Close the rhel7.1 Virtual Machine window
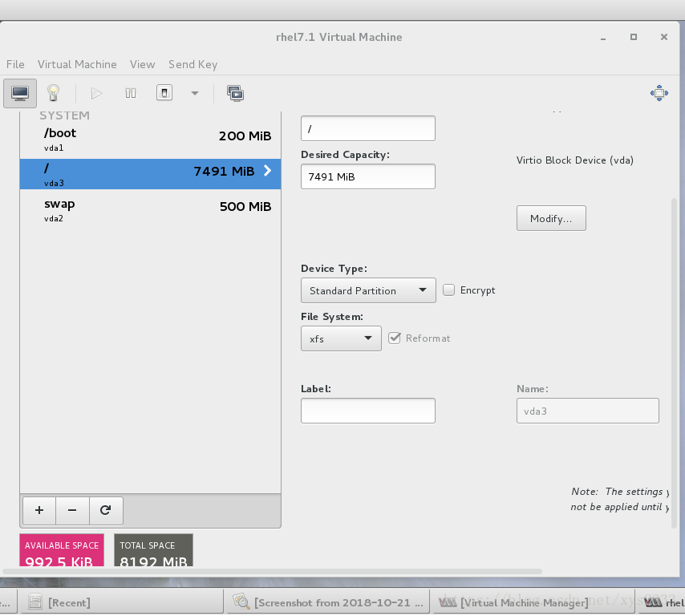 [x=664, y=37]
